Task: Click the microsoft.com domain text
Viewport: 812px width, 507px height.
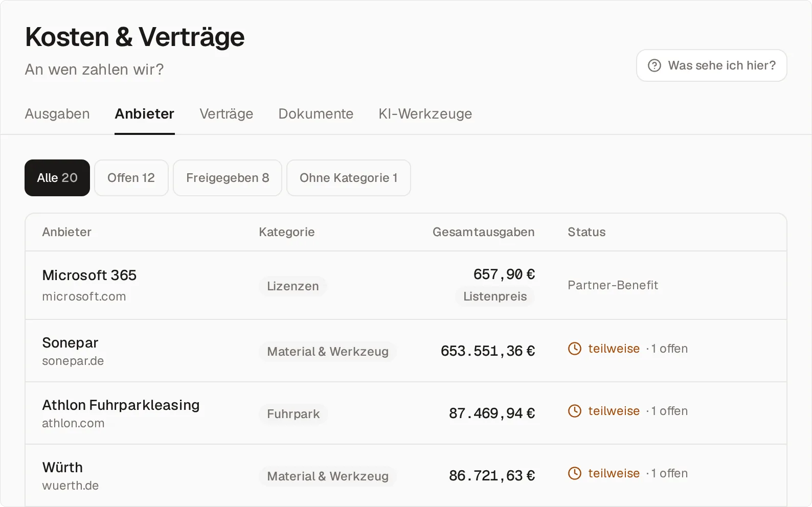Action: 84,296
